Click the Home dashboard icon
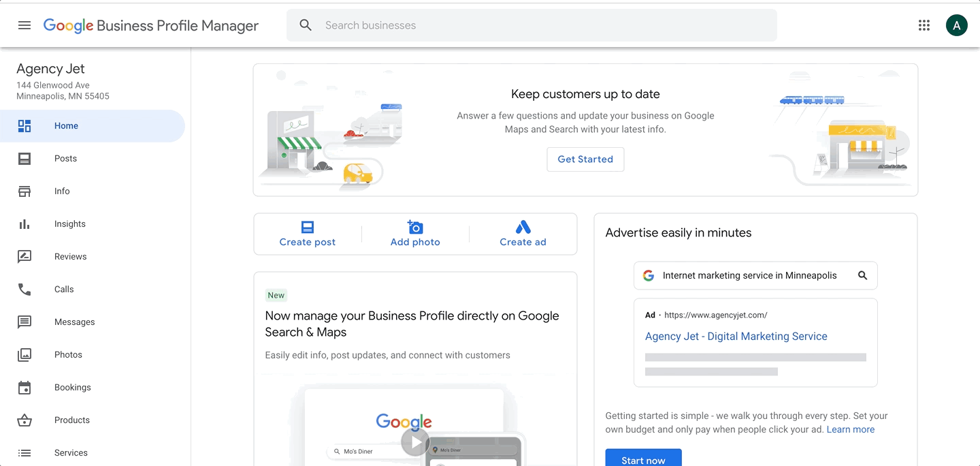The image size is (980, 466). click(x=24, y=126)
